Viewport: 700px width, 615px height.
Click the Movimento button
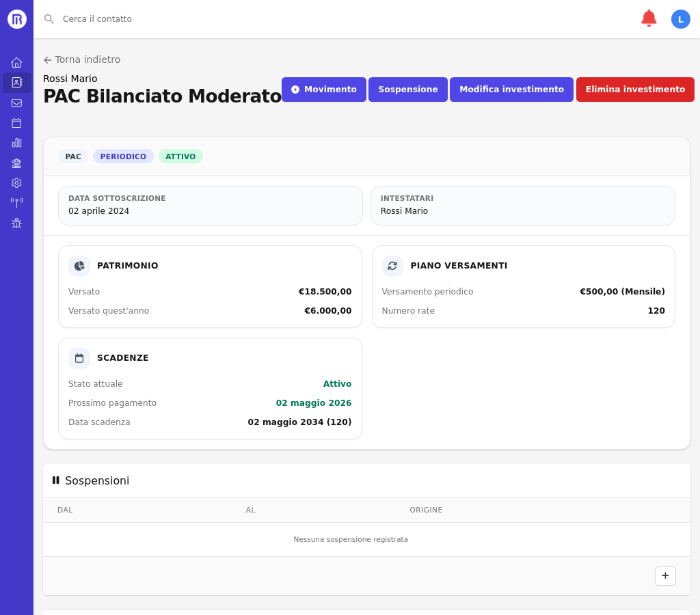[323, 90]
